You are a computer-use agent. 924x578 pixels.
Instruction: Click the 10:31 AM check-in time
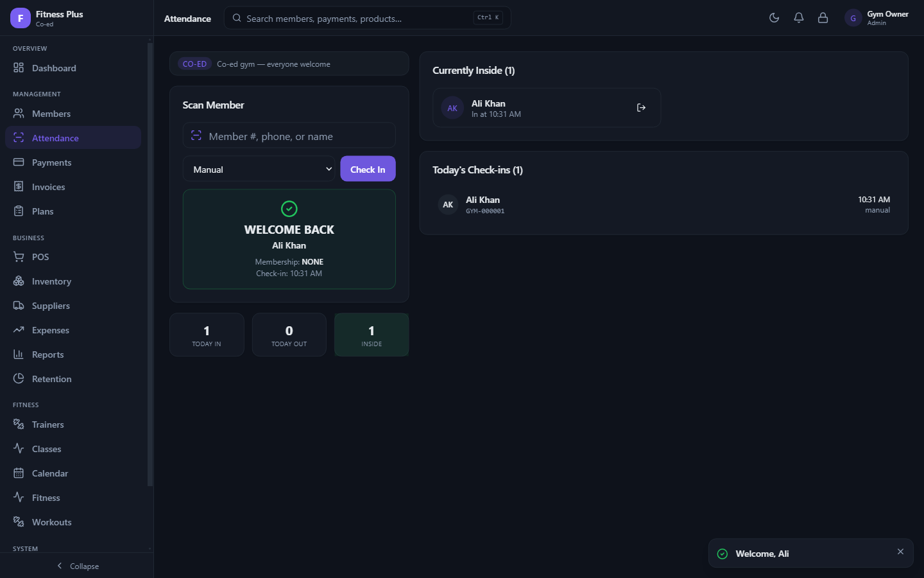pos(874,200)
